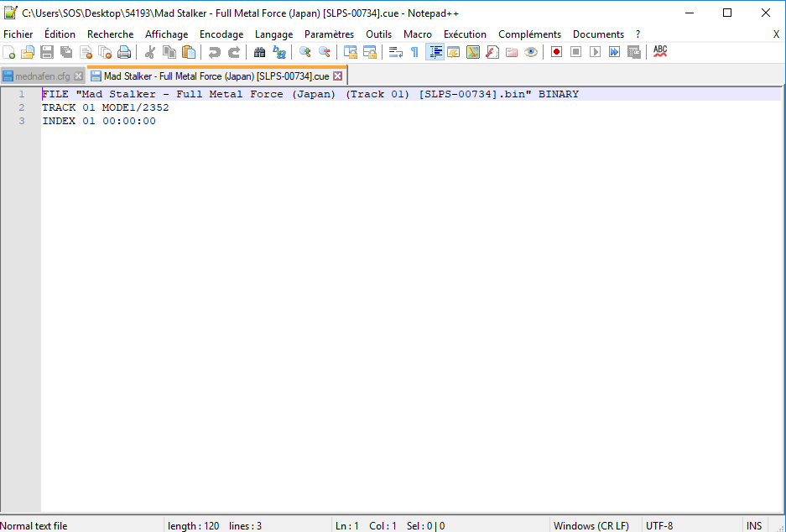This screenshot has width=786, height=532.
Task: Close the Mad Stalker .cue tab
Action: [338, 76]
